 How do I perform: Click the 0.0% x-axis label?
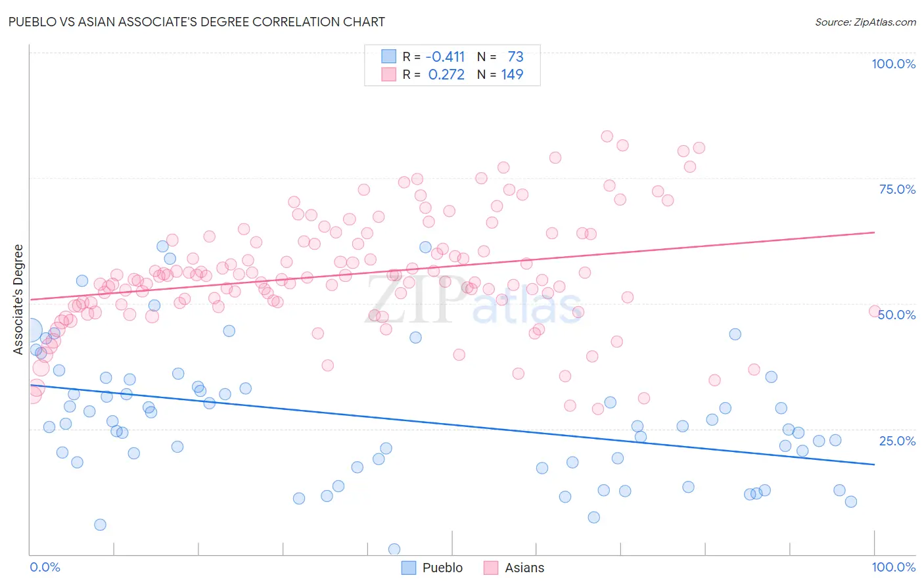pos(45,567)
